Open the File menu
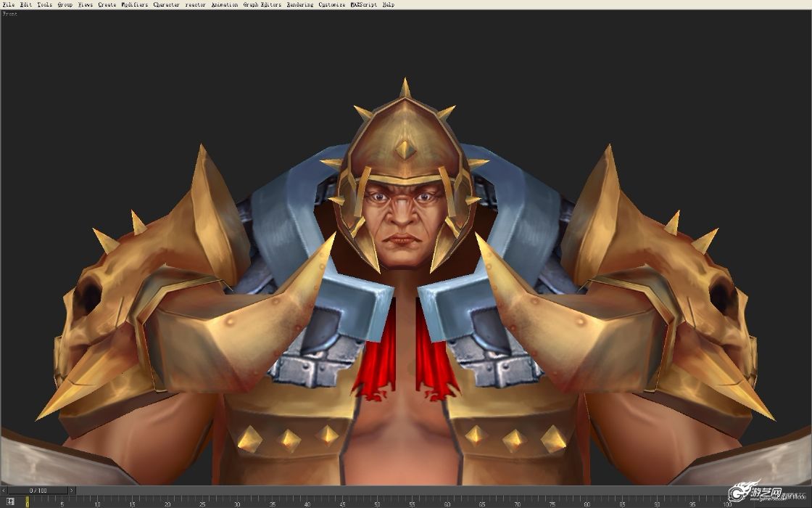The image size is (812, 508). (9, 4)
